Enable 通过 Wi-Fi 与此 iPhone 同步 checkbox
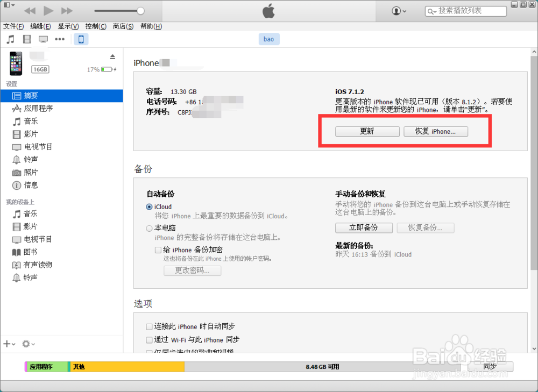This screenshot has height=392, width=538. click(149, 340)
